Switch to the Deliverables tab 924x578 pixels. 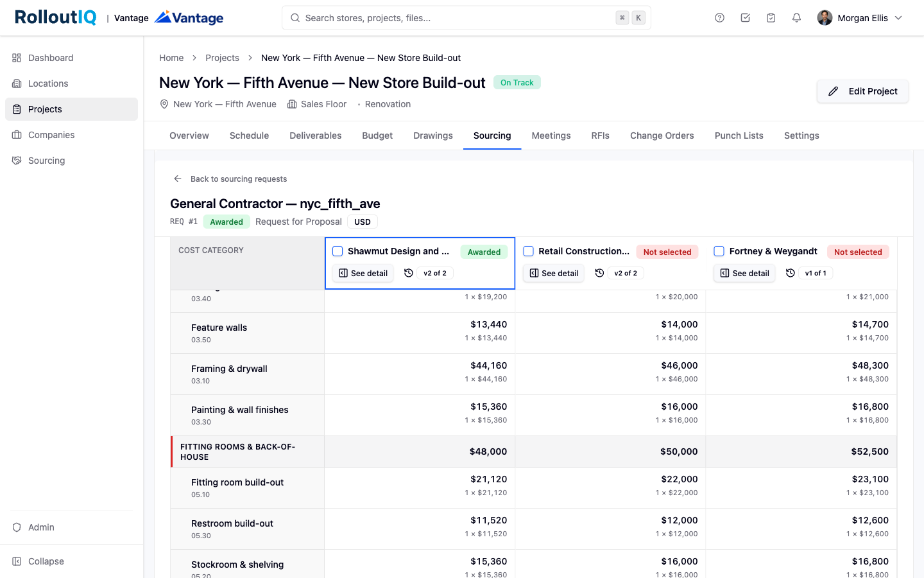(x=316, y=136)
